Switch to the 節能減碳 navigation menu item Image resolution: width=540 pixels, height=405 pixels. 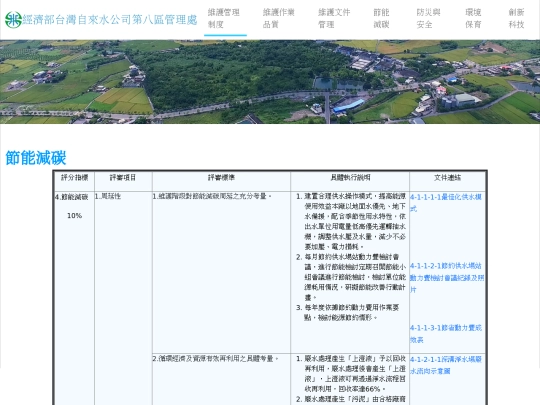(x=381, y=19)
